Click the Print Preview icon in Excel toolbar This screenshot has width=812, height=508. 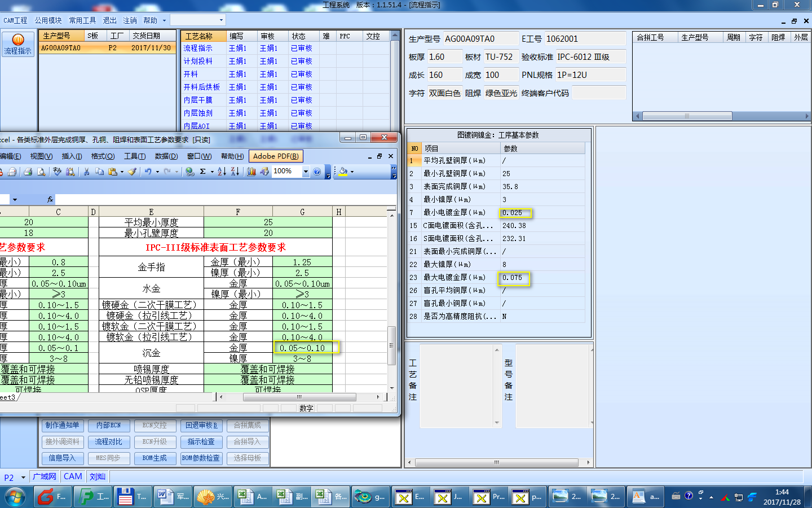point(41,172)
